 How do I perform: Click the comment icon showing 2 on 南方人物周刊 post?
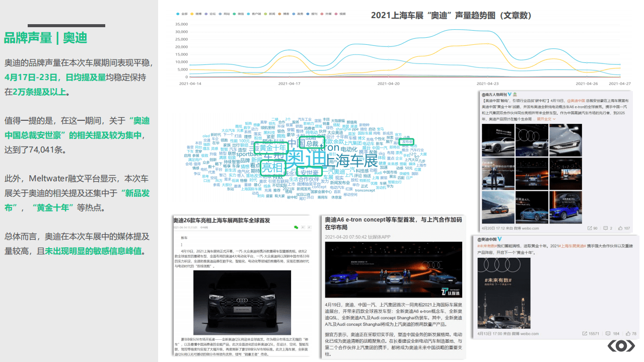pos(607,228)
